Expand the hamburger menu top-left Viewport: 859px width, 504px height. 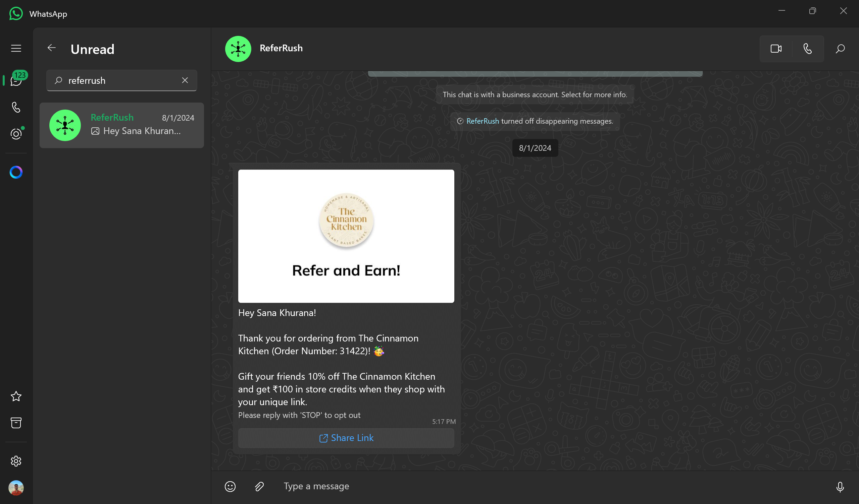pos(16,48)
